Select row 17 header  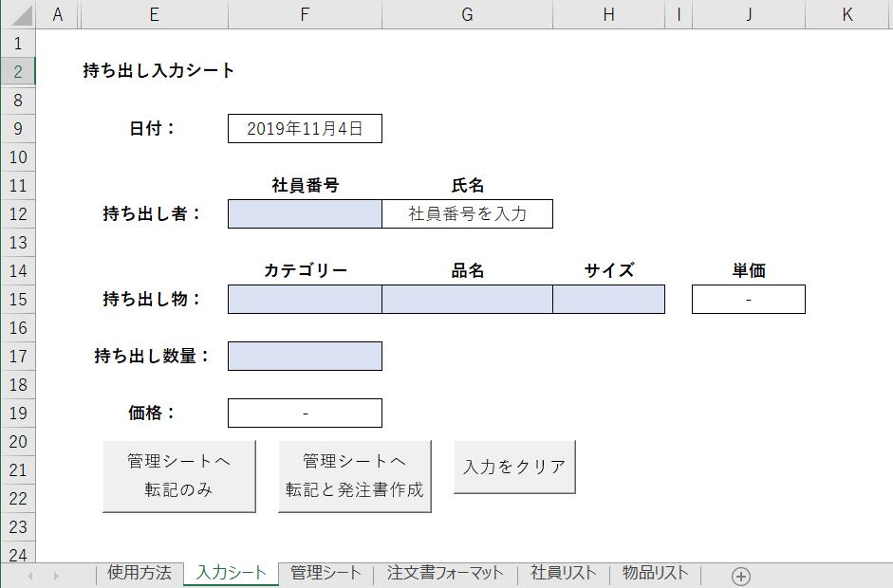(x=18, y=357)
